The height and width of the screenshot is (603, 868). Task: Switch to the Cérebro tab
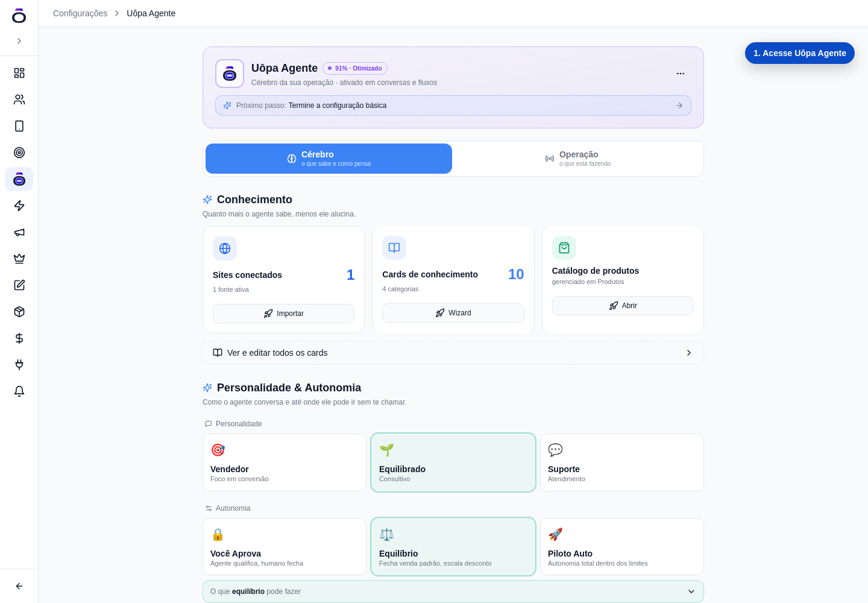(329, 159)
